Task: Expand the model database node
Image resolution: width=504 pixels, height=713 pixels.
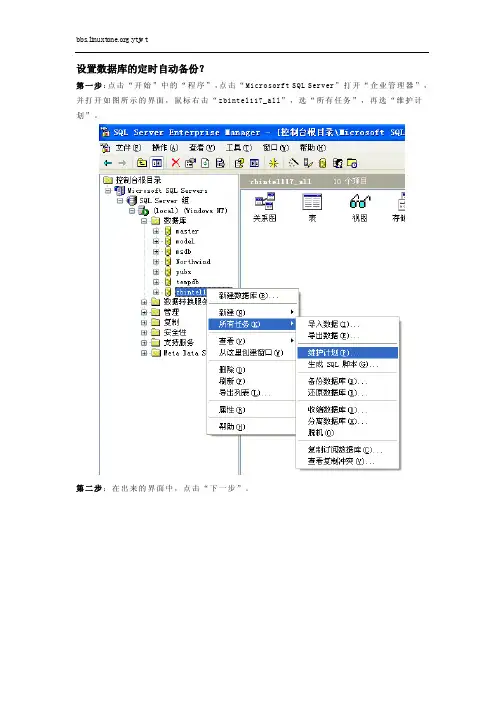Action: [x=156, y=241]
